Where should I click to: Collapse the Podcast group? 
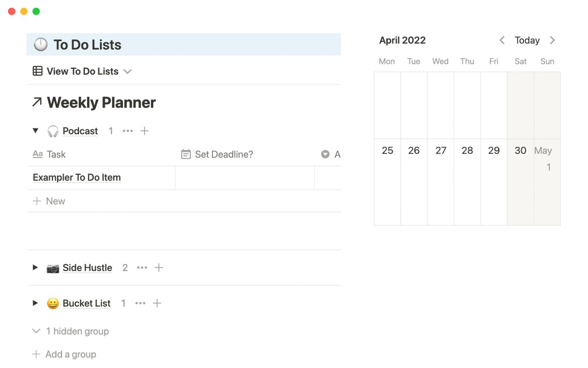(x=36, y=131)
